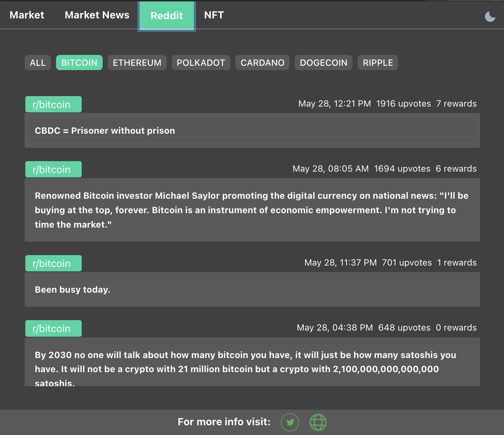Filter posts by ALL
The image size is (504, 435).
point(38,63)
